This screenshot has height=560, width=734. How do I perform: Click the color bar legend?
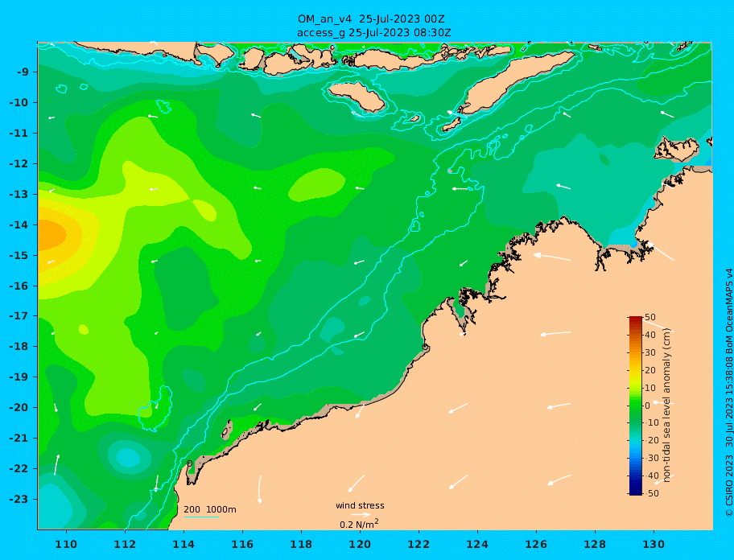coord(636,406)
